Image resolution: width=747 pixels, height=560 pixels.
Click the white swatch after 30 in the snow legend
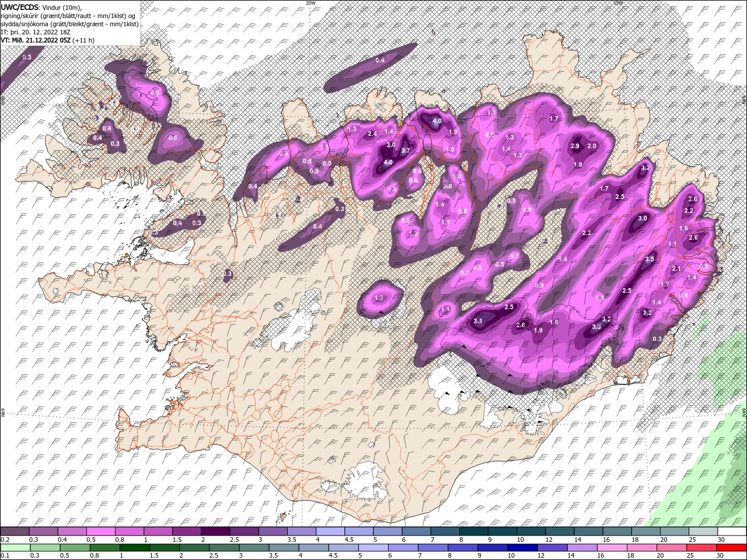[732, 531]
